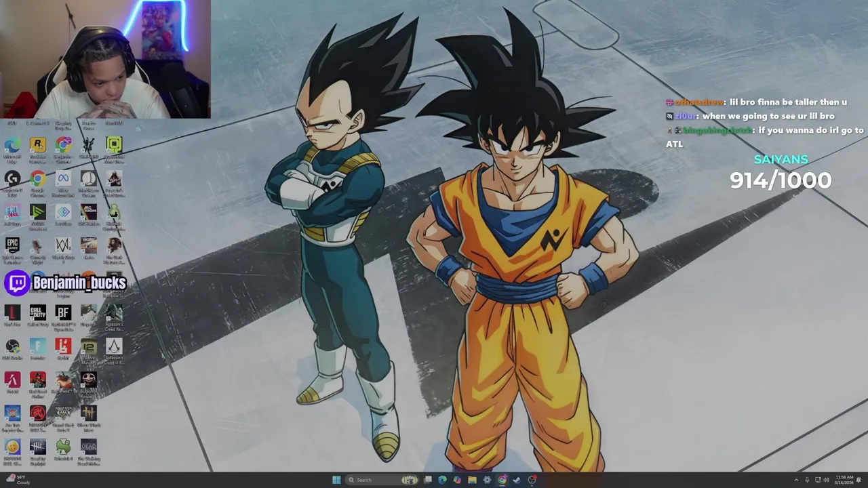Screen dimensions: 868x488
Task: Open Settings gear in the taskbar
Action: click(487, 480)
